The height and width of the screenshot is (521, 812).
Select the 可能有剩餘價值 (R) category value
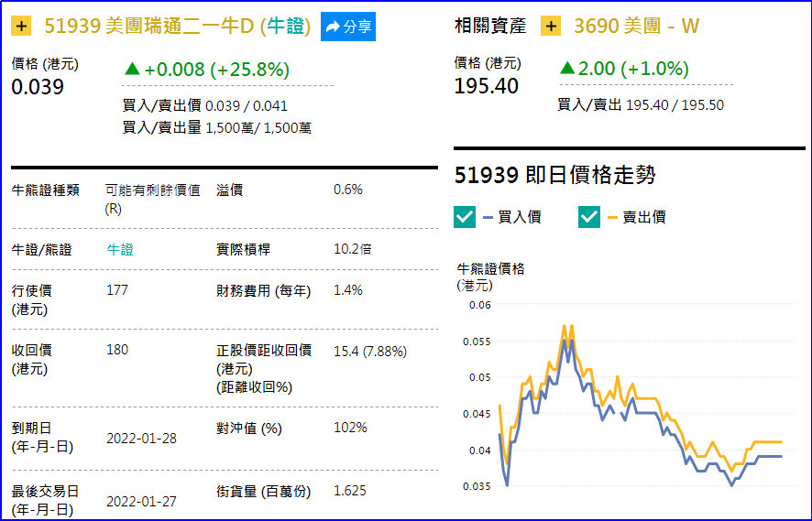coord(153,200)
